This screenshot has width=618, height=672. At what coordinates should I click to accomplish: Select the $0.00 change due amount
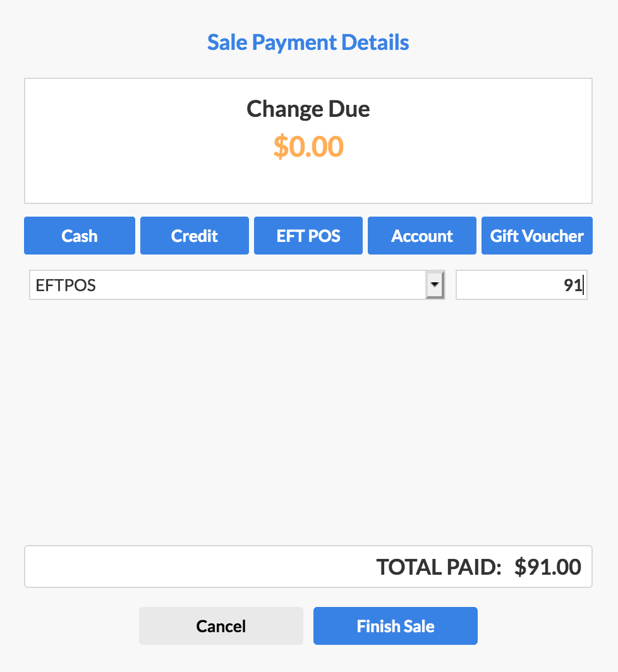(308, 146)
